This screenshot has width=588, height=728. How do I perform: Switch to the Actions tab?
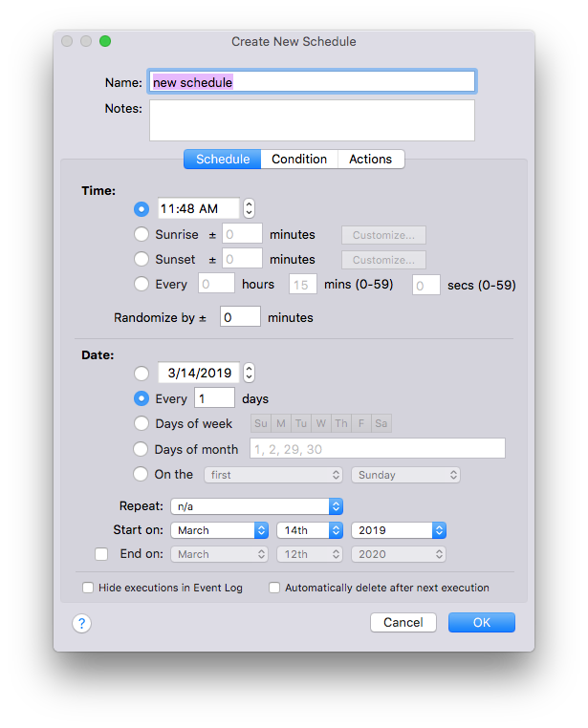371,160
